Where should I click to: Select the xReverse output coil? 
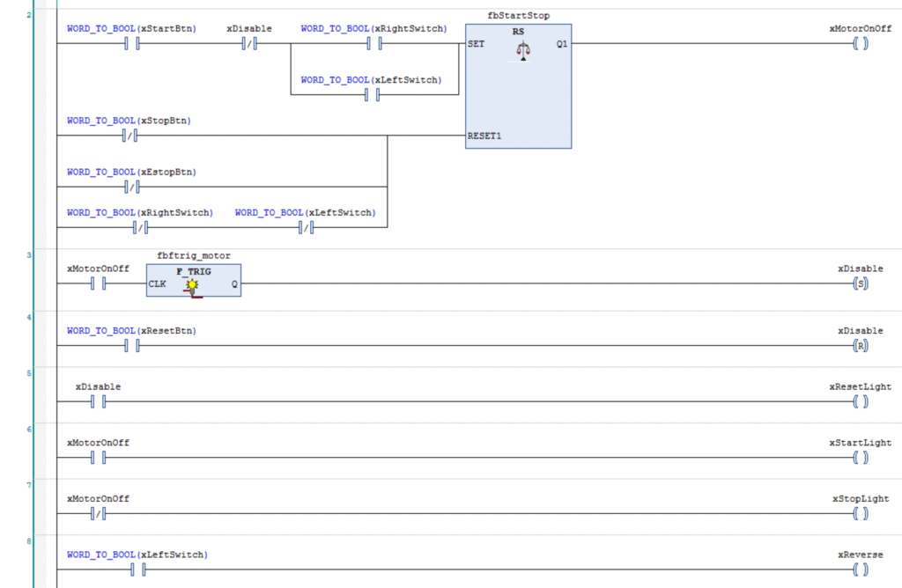pos(860,570)
